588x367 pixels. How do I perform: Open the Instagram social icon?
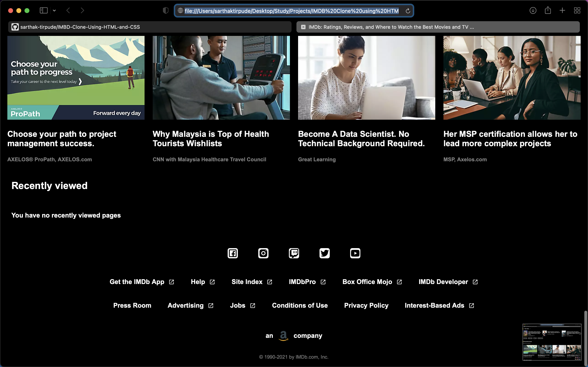coord(263,253)
